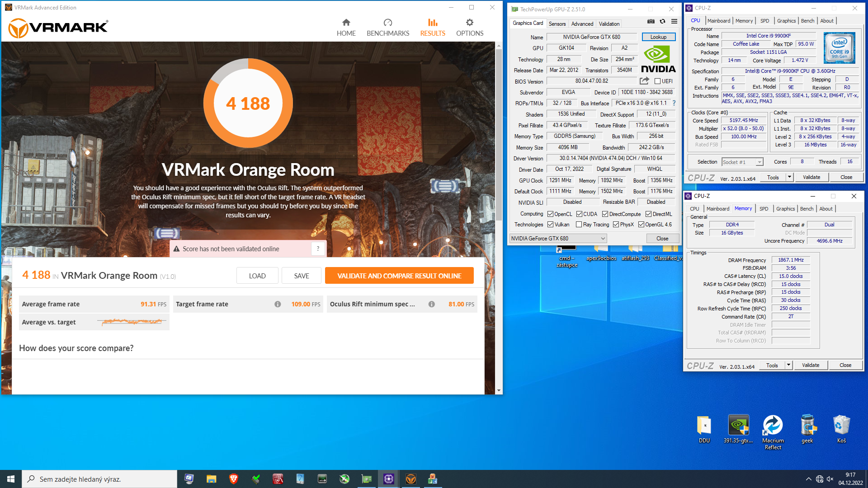Open GPU-Z hamburger menu

(x=674, y=22)
